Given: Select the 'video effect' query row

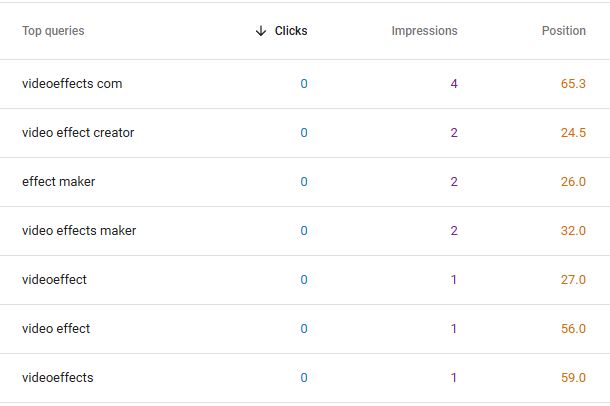Looking at the screenshot, I should (305, 329).
